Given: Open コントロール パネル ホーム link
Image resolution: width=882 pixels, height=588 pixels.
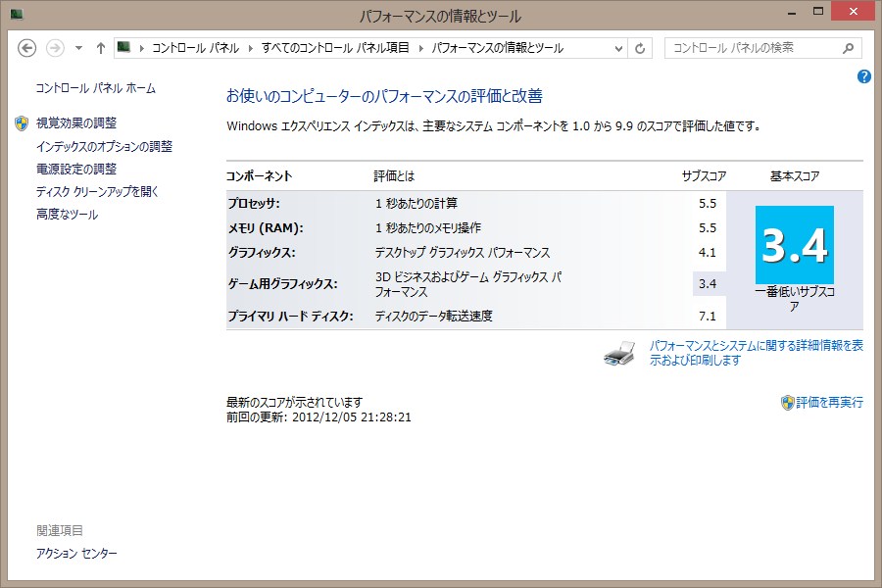Looking at the screenshot, I should (96, 88).
